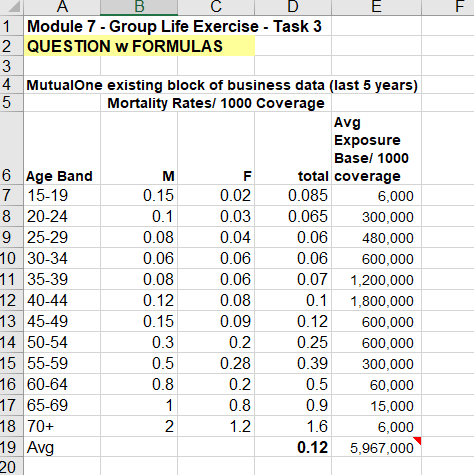
Task: Click age band cell '35-39'
Action: [x=62, y=279]
